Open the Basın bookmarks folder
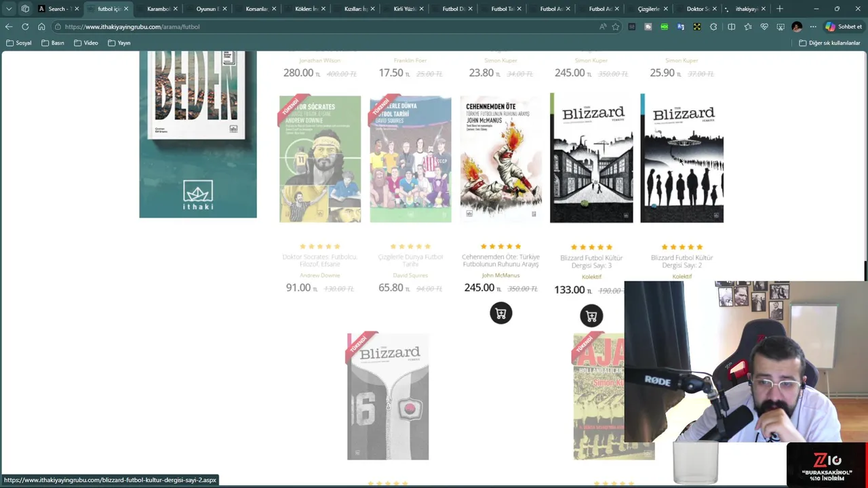The height and width of the screenshot is (488, 868). [52, 43]
